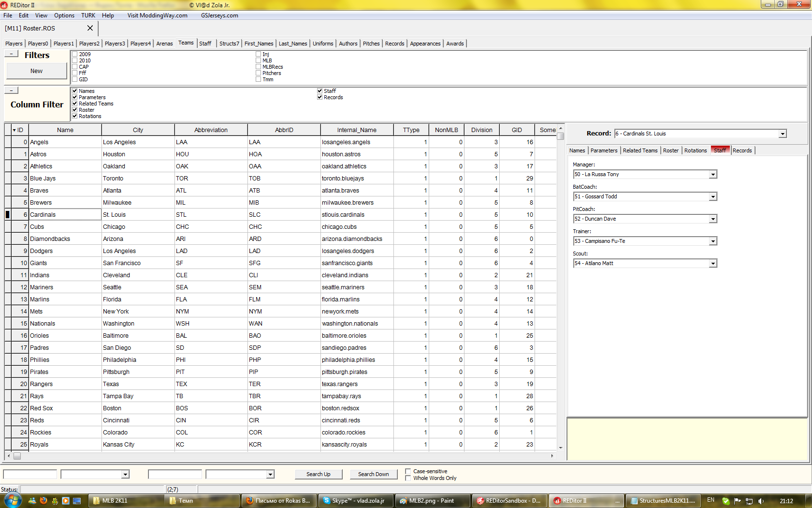Toggle the Case-sensitive search option

408,471
